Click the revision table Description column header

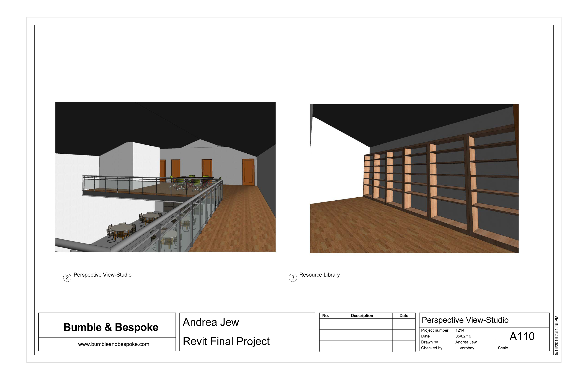click(362, 316)
